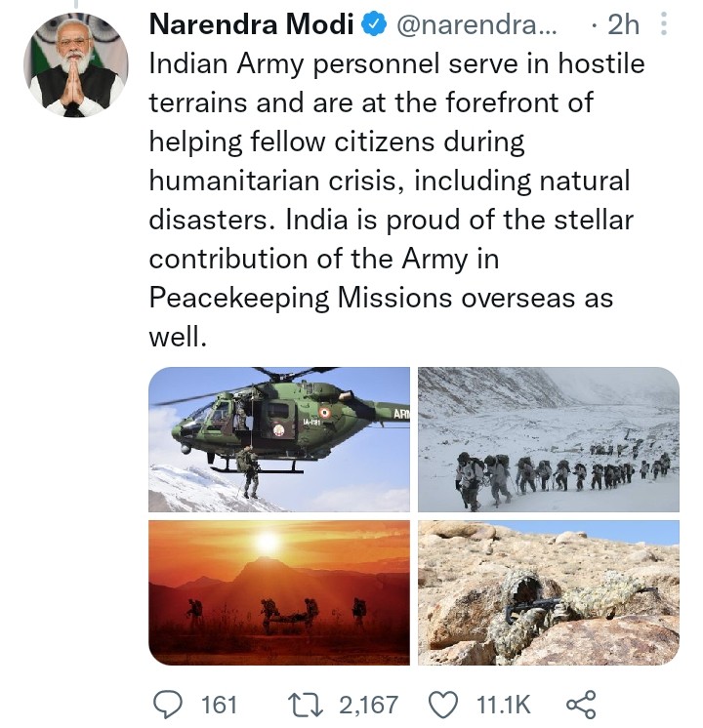Like the tweet with the heart icon
Viewport: 703px width, 728px height.
[x=444, y=704]
